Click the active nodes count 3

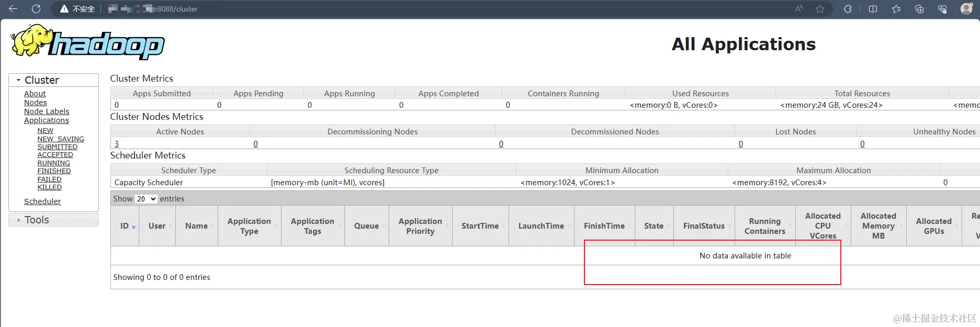click(117, 143)
